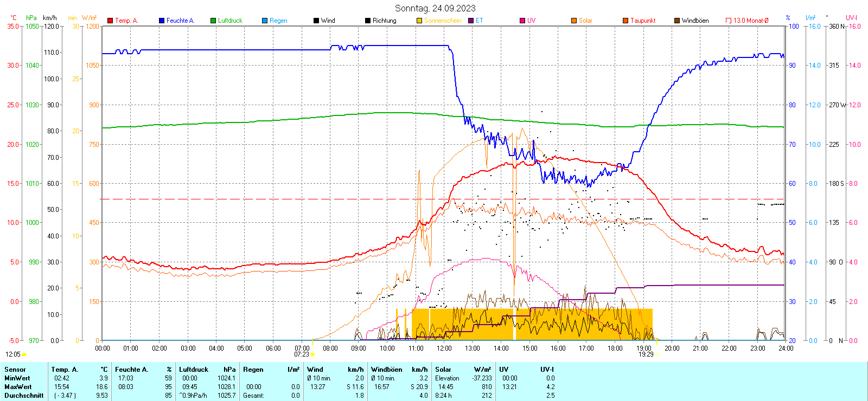
Task: Click the sunrise sun icon at 07:23
Action: (x=312, y=354)
